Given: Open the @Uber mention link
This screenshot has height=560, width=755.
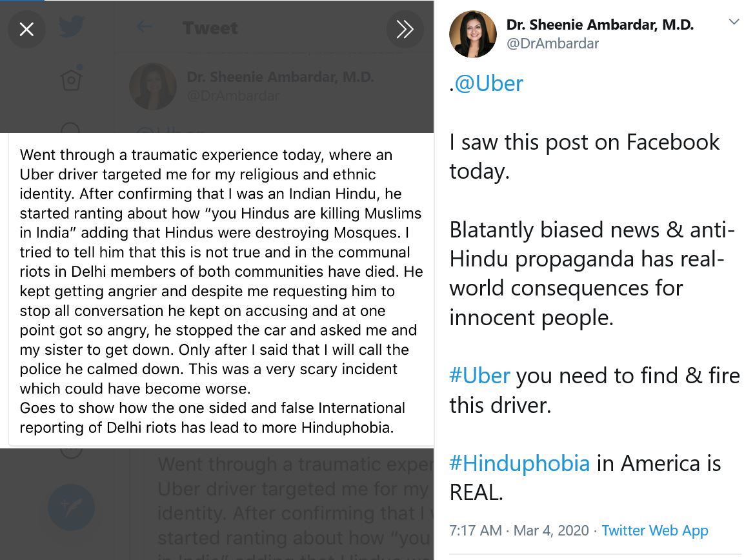Looking at the screenshot, I should [x=488, y=83].
